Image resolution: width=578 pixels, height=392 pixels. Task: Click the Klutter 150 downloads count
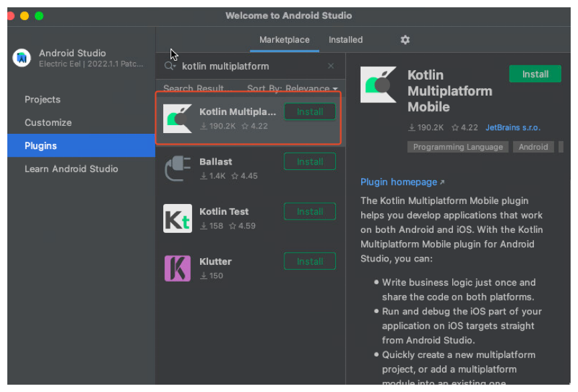coord(211,276)
